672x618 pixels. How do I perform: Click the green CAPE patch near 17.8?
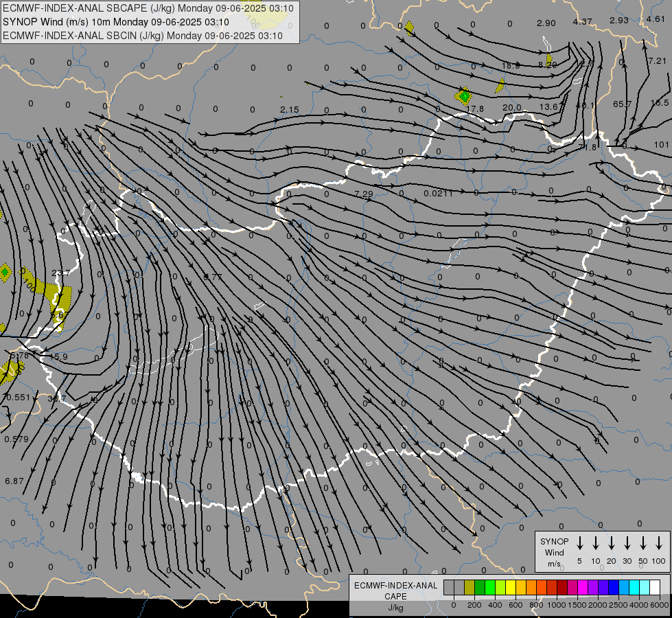[x=464, y=95]
